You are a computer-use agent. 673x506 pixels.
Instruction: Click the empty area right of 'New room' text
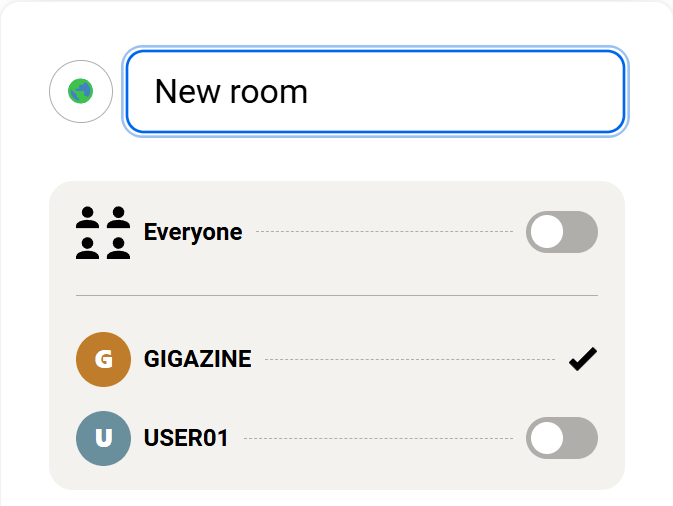[x=470, y=92]
